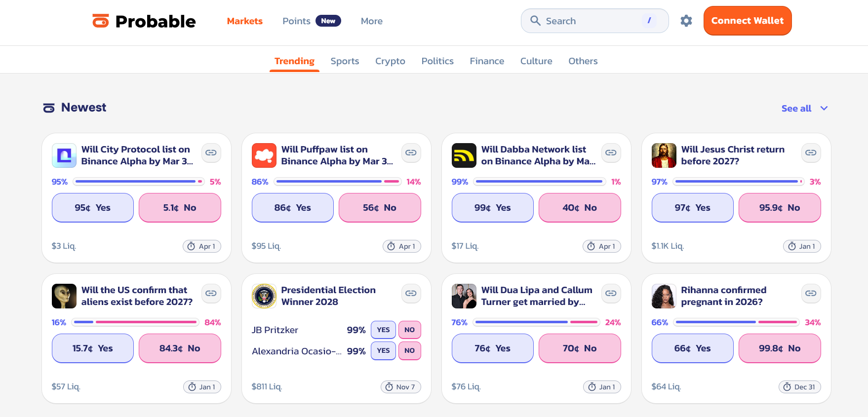Copy link for Presidential Election Winner market
The height and width of the screenshot is (417, 868).
coord(411,294)
